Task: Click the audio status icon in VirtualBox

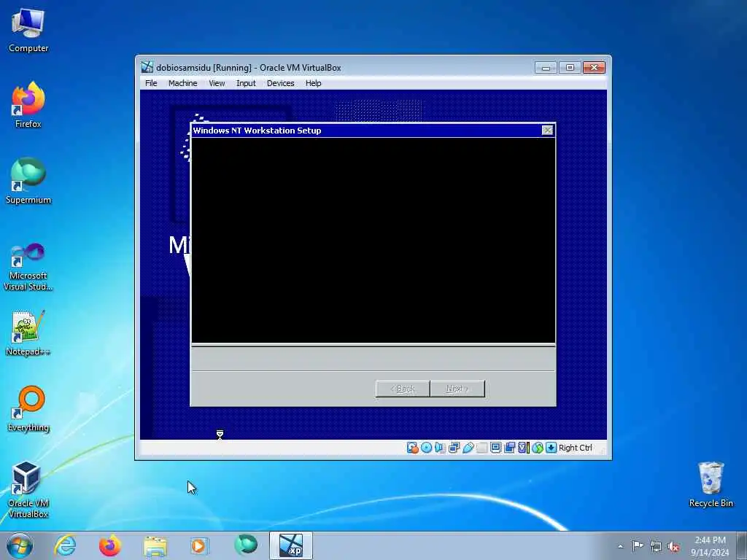Action: point(440,448)
